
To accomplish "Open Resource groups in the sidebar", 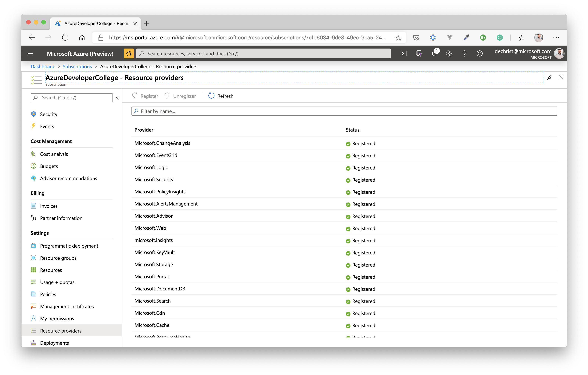I will 58,258.
